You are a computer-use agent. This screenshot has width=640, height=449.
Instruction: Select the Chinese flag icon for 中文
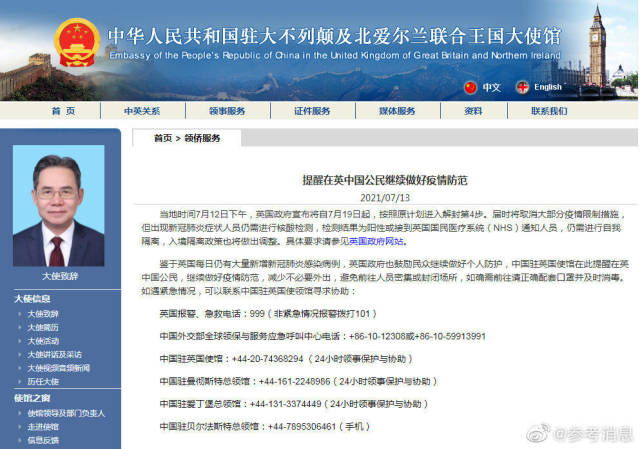[470, 87]
